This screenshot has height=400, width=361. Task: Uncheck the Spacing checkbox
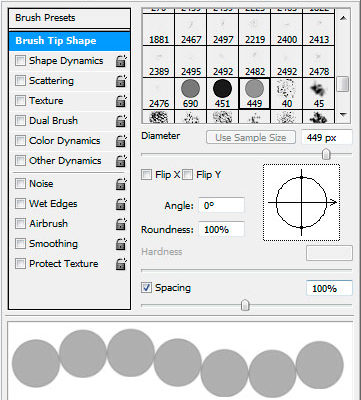[146, 288]
